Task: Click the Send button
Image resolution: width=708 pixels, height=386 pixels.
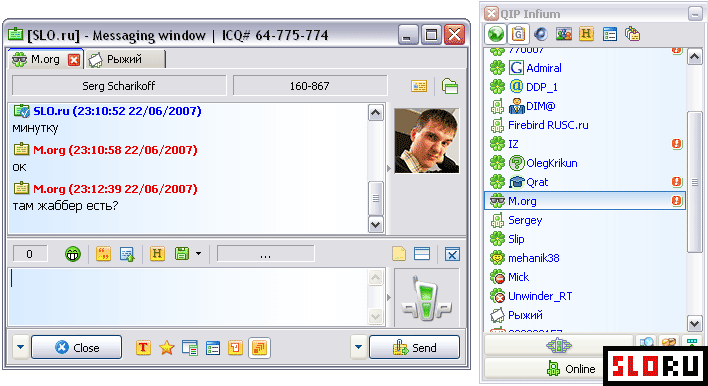Action: pyautogui.click(x=415, y=347)
